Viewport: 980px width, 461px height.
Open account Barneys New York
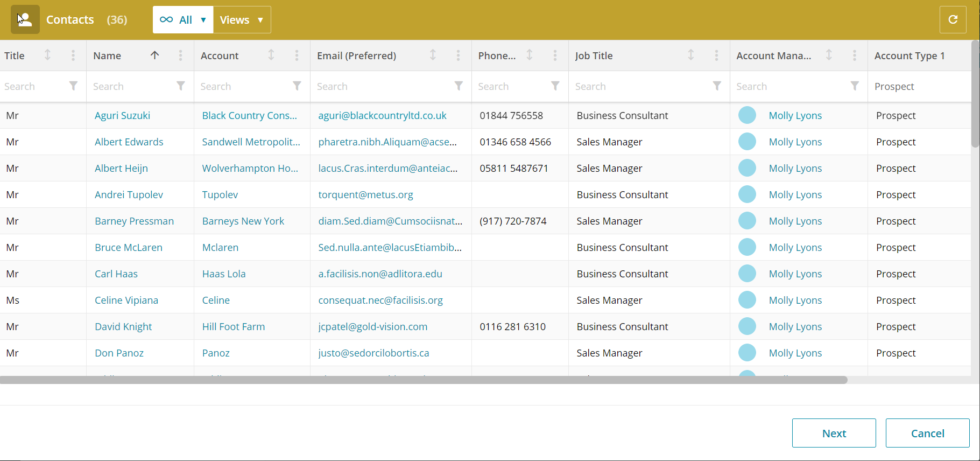(x=243, y=221)
